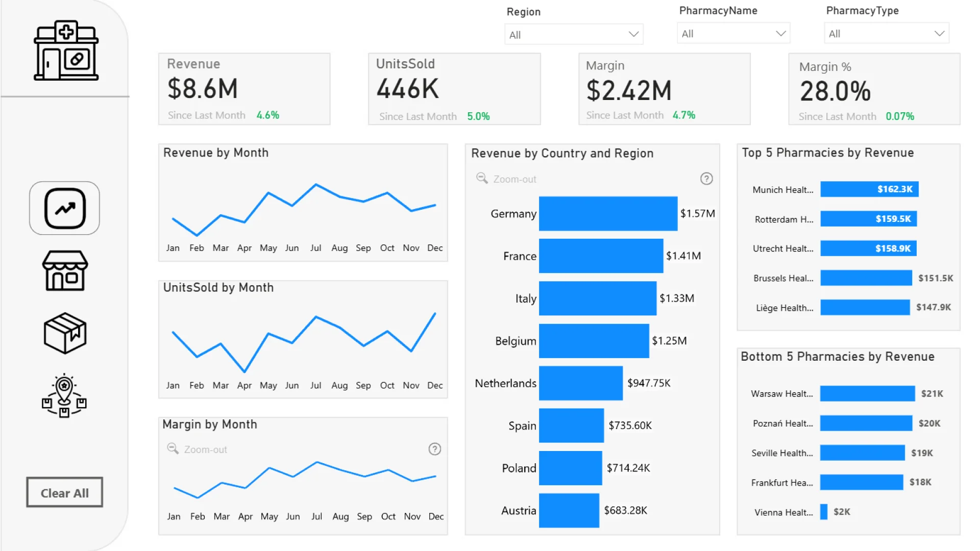The height and width of the screenshot is (551, 980).
Task: Open the product box page icon
Action: point(65,333)
